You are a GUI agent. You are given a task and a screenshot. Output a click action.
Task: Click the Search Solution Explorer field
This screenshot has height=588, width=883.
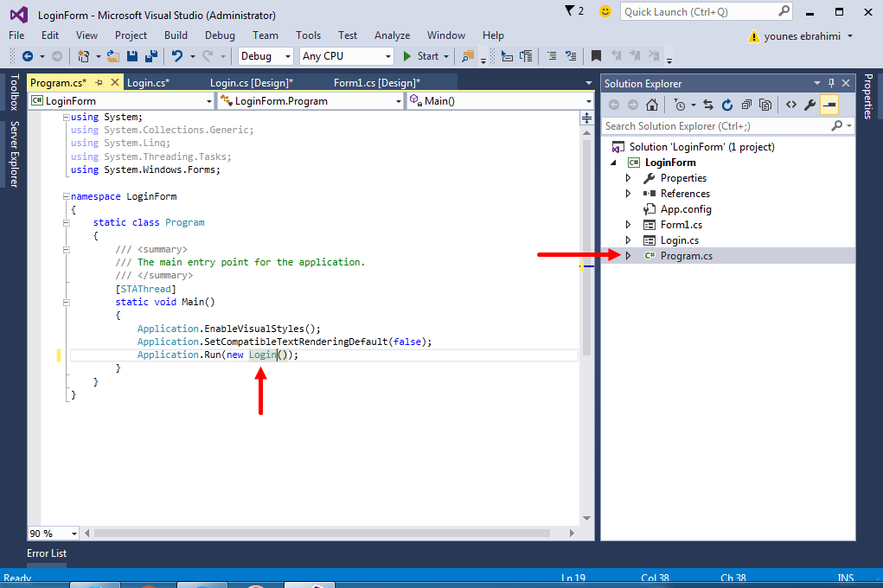click(716, 126)
